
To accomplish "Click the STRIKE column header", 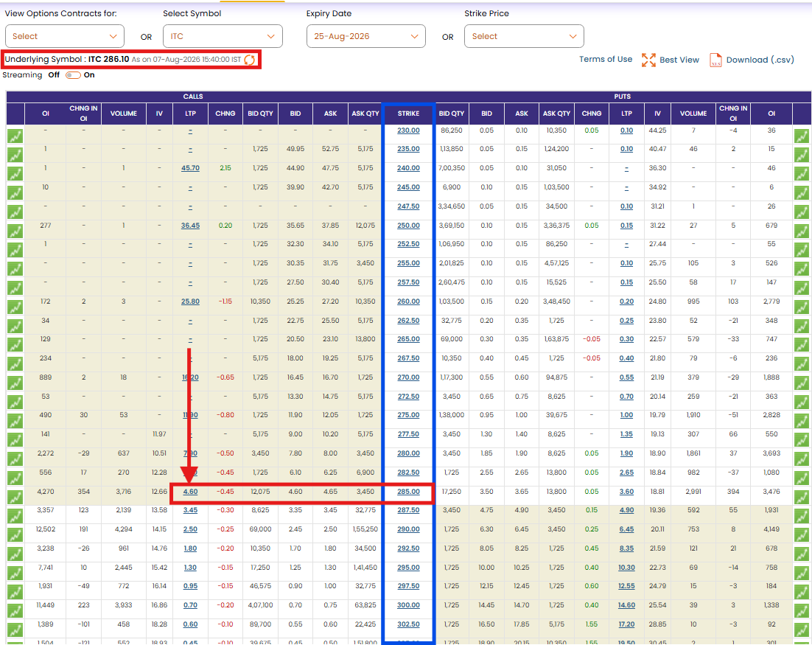I will coord(409,114).
